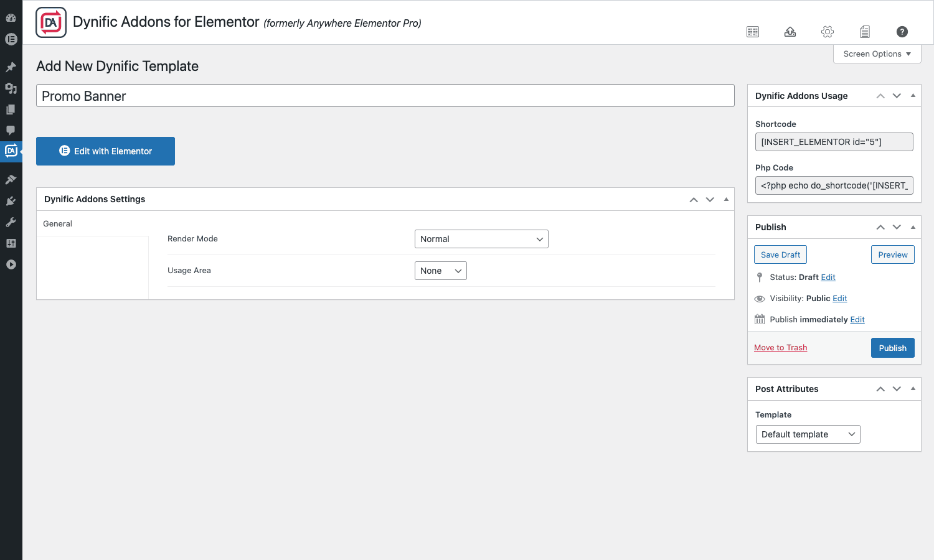Click the collapse menu play icon
The image size is (934, 560).
tap(11, 264)
